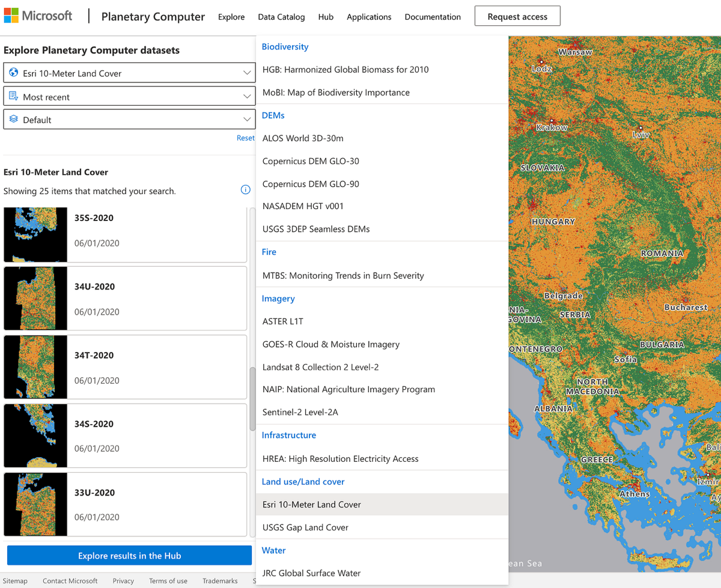Select the 34S-2020 result title
Screen dimensions: 721x588
click(94, 423)
